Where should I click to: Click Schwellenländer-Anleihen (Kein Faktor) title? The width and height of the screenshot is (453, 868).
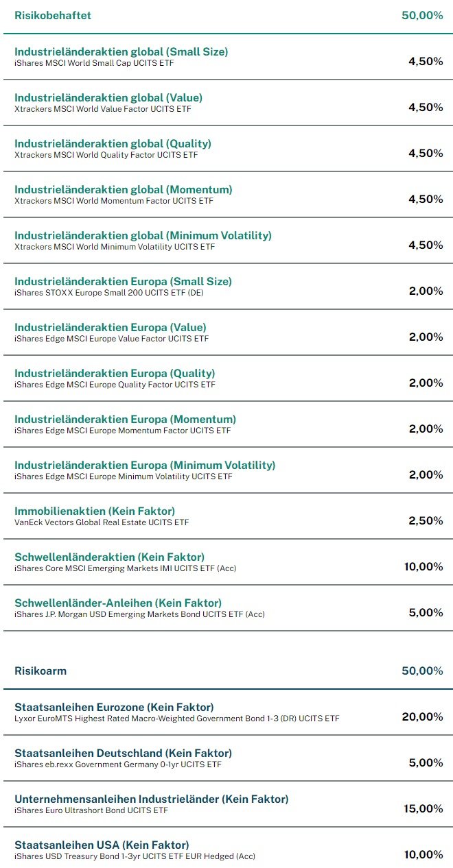click(x=118, y=603)
